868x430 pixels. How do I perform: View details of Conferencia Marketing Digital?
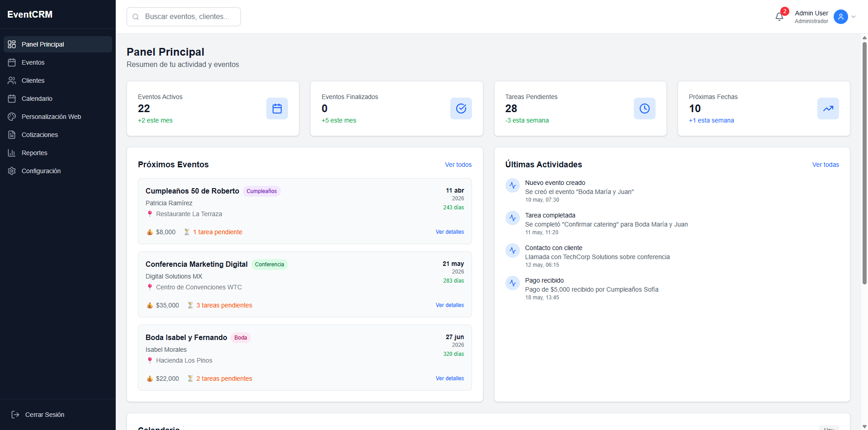point(449,305)
